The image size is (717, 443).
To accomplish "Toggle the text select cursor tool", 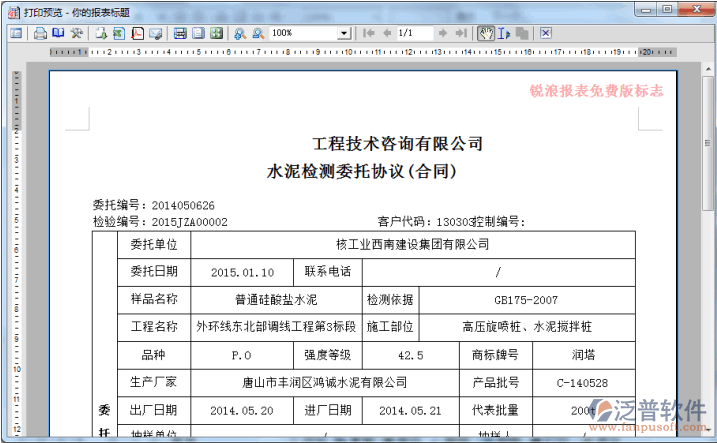I will tap(504, 33).
